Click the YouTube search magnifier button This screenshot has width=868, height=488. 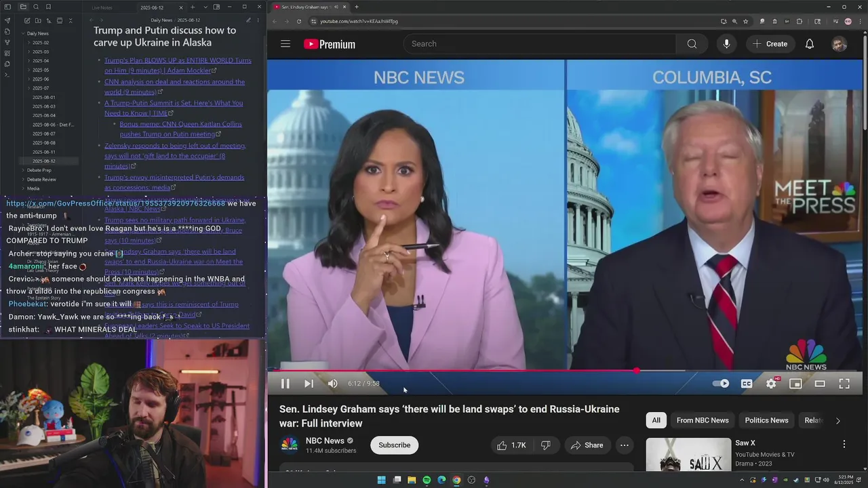point(692,44)
